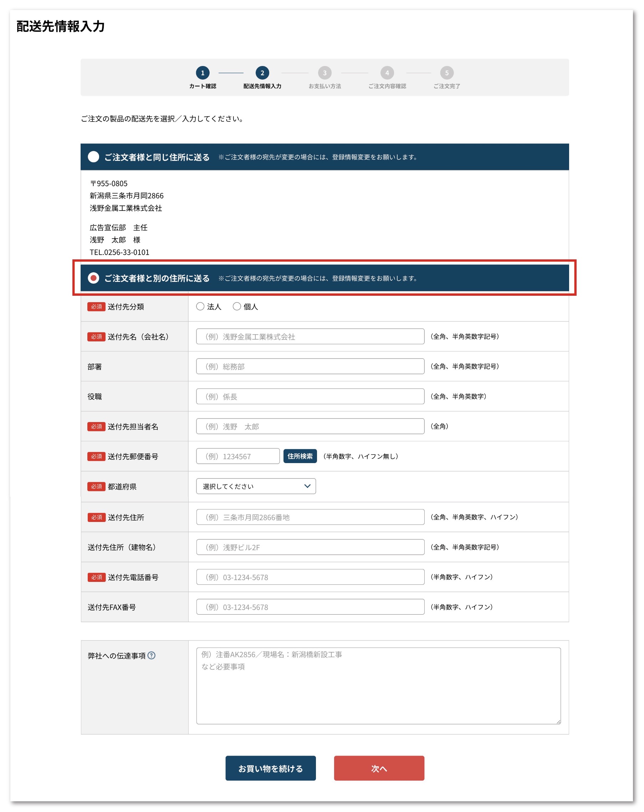Focus the 送付先名（会社名） input field
Screen dimensions: 644x812
(x=310, y=336)
